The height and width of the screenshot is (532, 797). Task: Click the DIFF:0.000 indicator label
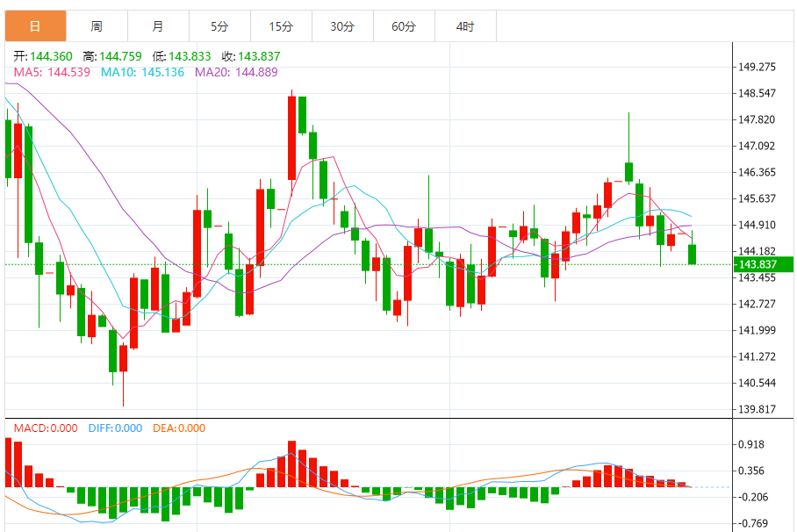coord(115,428)
